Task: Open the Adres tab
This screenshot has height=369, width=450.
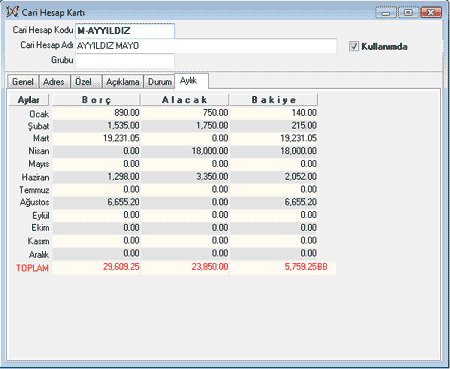Action: point(54,82)
